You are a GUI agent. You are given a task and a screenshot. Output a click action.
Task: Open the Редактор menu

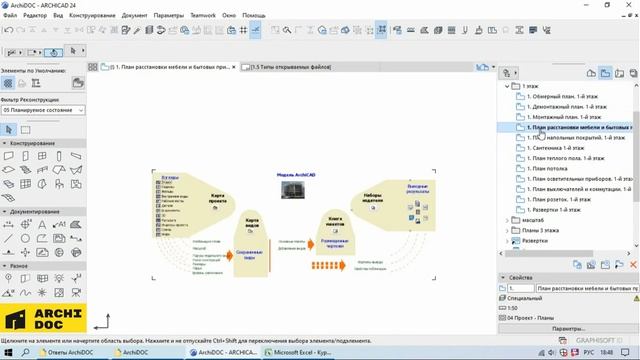[35, 15]
